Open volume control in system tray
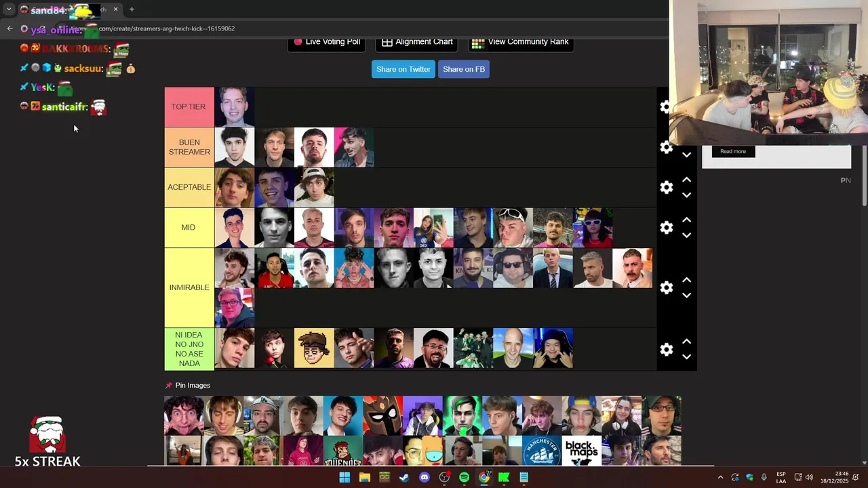Viewport: 868px width, 488px height. 809,477
